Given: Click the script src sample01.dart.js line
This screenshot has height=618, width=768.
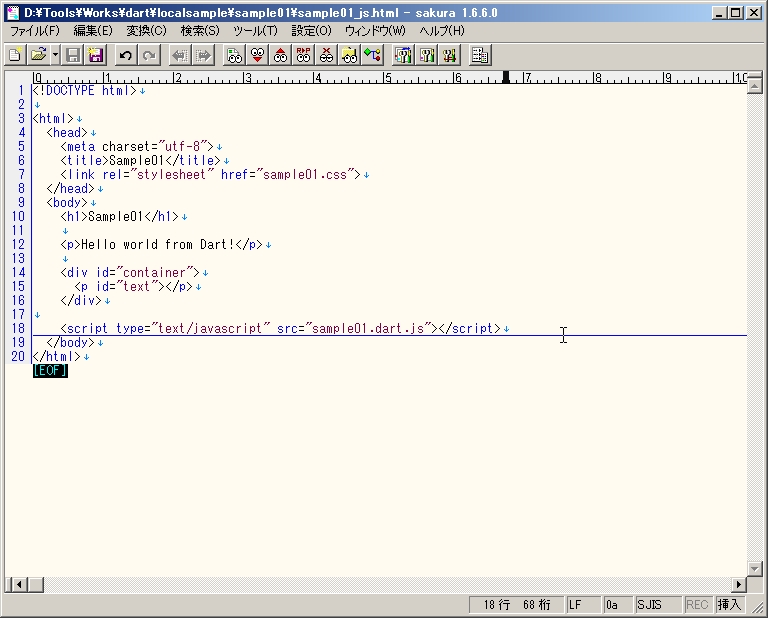Looking at the screenshot, I should point(281,328).
